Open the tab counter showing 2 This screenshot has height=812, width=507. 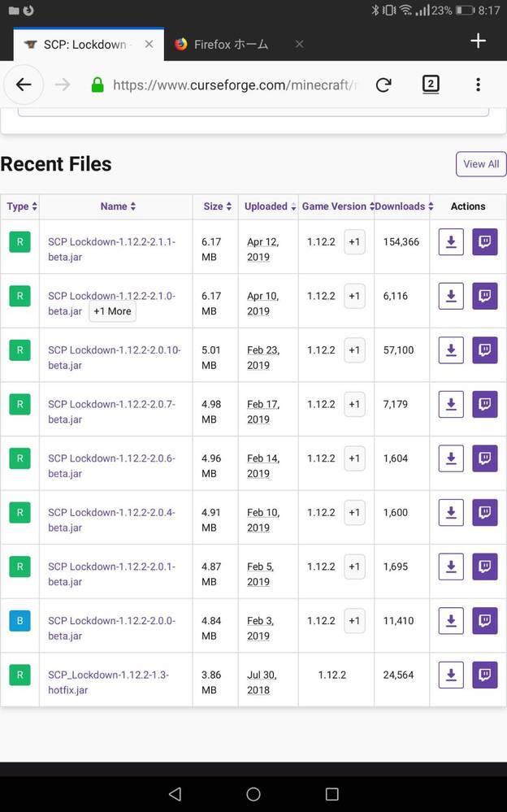[x=431, y=84]
